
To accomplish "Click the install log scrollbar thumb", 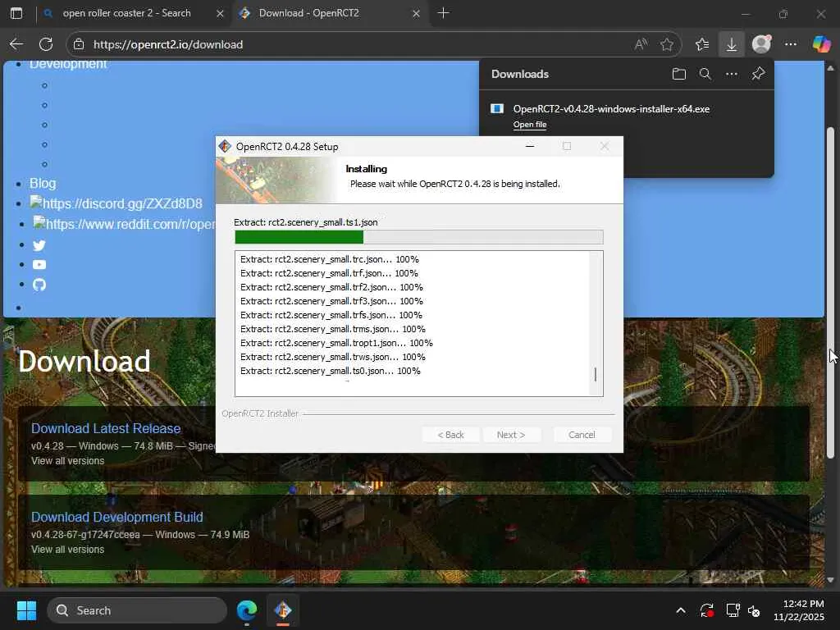I will [596, 374].
